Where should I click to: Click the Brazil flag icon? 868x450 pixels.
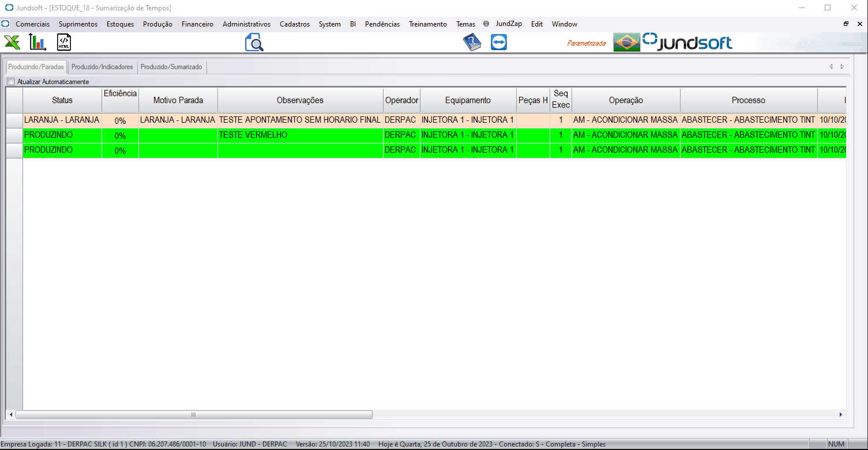[x=627, y=42]
